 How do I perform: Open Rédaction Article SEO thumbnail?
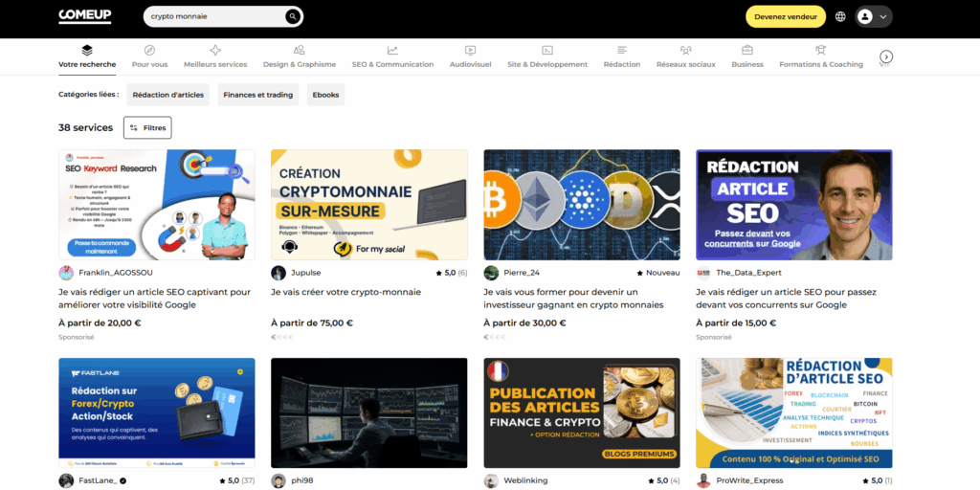tap(794, 205)
